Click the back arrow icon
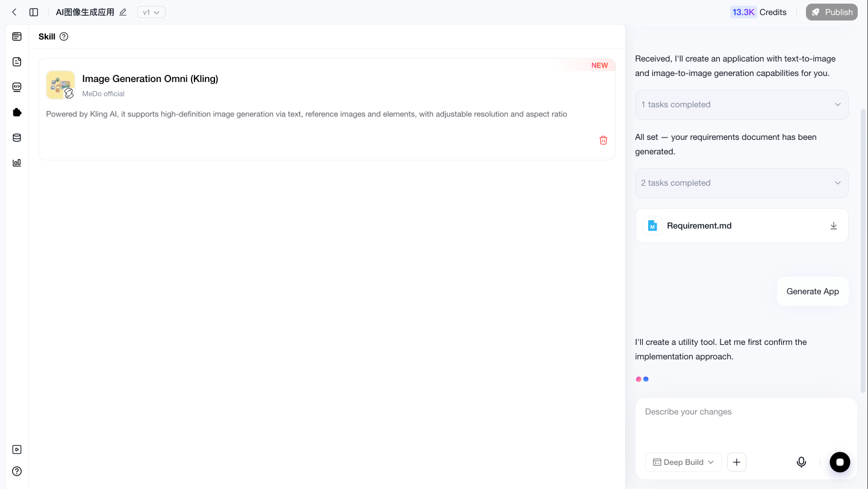 tap(14, 12)
